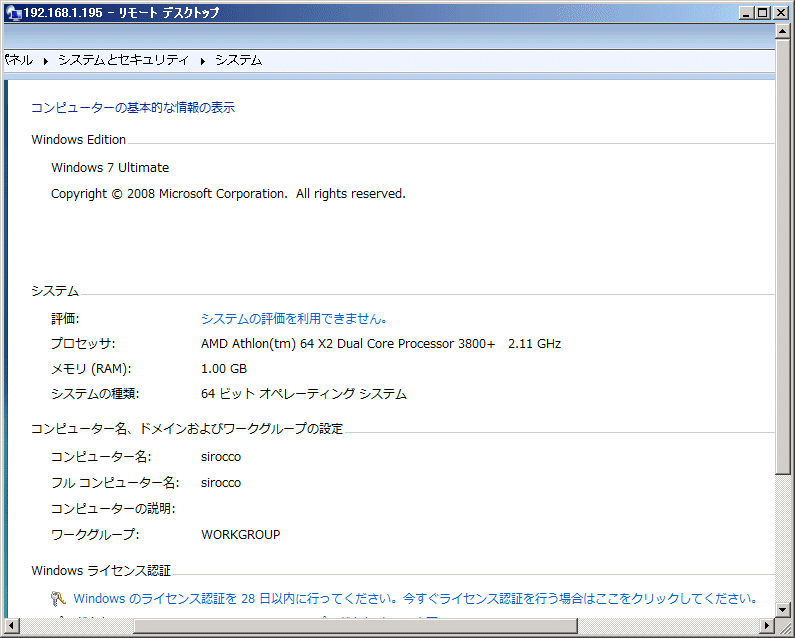The image size is (795, 638).
Task: Click vertical scrollbar down arrow
Action: click(x=782, y=609)
